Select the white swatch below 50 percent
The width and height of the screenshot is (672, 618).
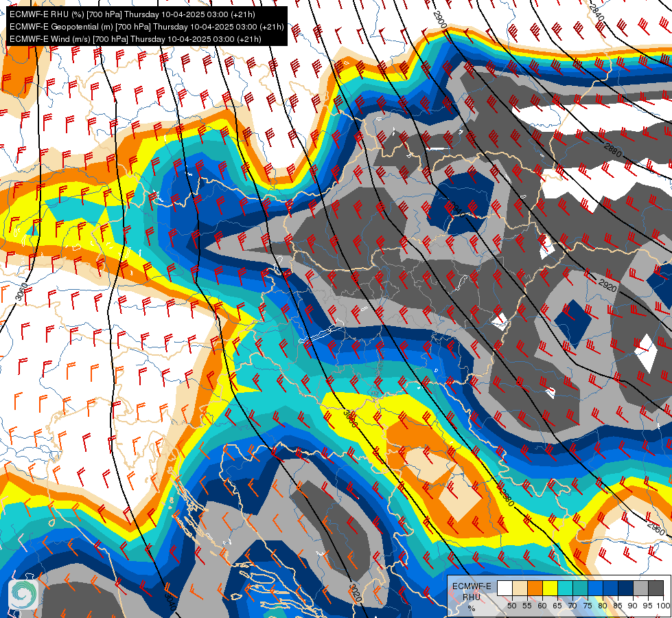505,588
